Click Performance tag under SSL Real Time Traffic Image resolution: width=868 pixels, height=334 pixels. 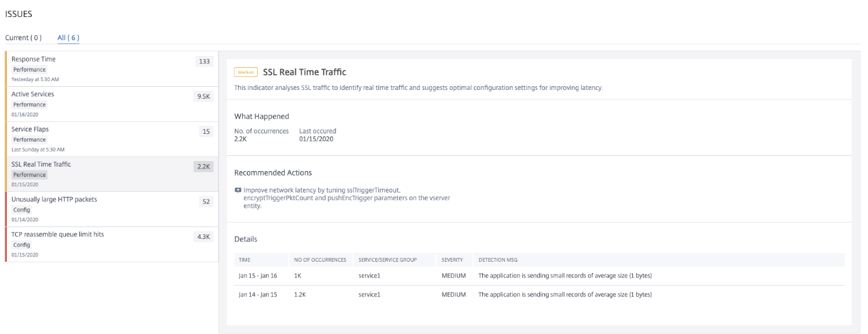[x=30, y=175]
